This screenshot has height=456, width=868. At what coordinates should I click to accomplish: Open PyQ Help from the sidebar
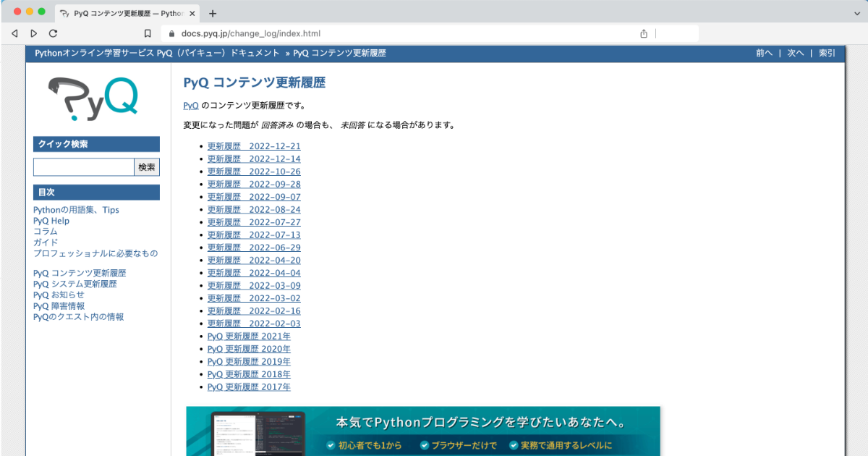tap(52, 220)
